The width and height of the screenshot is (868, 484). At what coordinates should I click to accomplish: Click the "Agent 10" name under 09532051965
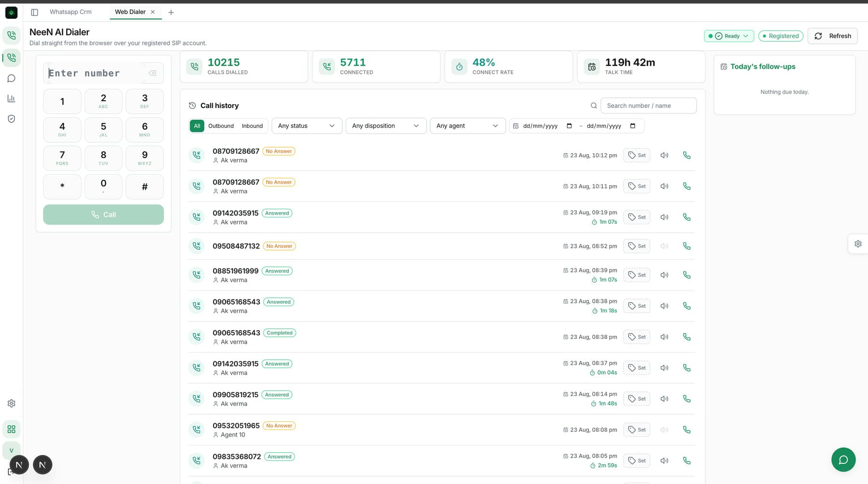click(x=233, y=435)
